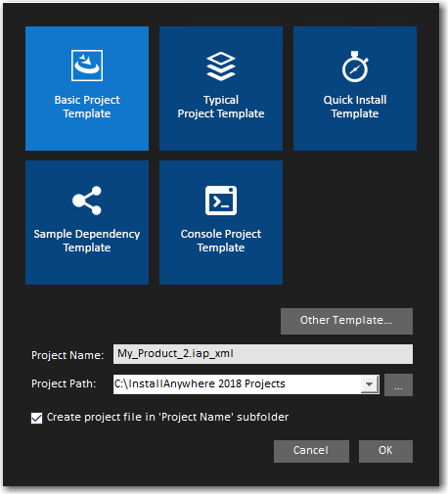Click the 'Create project file in subfolder' label
Screen dimensions: 448x494
tap(167, 417)
